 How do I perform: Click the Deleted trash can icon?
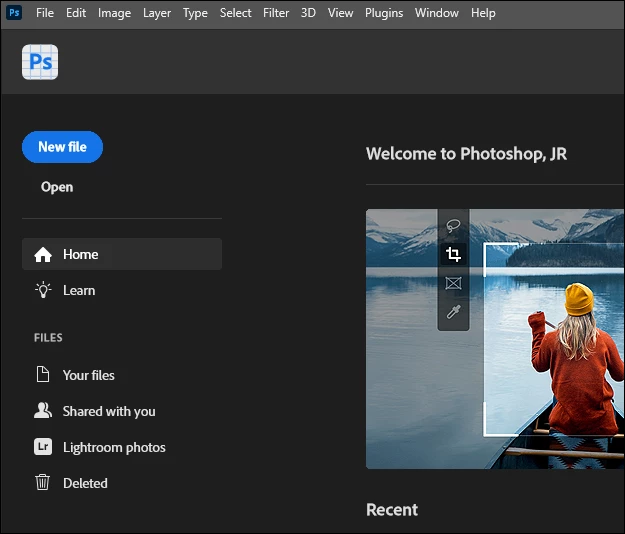[x=43, y=482]
